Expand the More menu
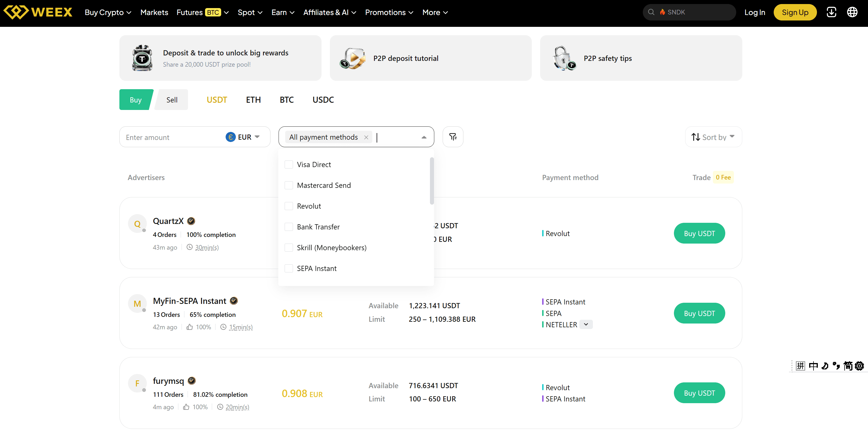Screen dimensions: 868x430 [x=435, y=12]
